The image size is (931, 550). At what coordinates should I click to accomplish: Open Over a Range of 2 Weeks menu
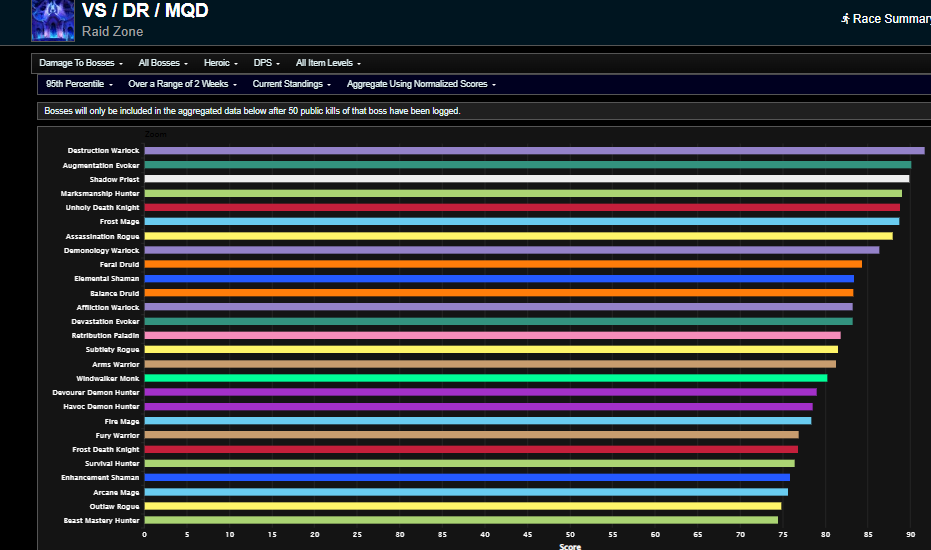[x=183, y=84]
